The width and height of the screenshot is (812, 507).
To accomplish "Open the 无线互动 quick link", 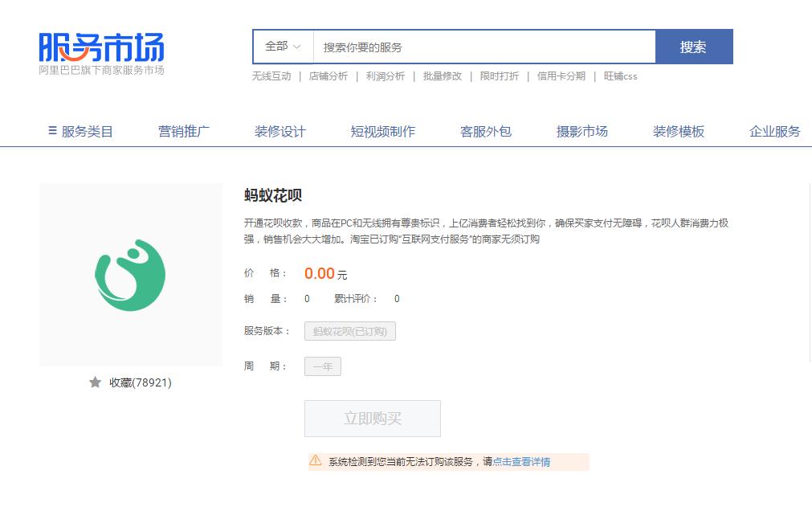I will (x=271, y=76).
